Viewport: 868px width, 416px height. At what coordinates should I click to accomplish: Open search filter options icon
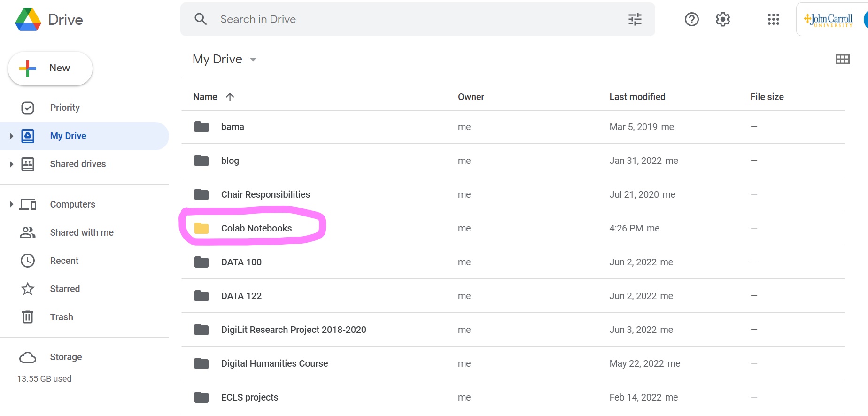[x=635, y=19]
